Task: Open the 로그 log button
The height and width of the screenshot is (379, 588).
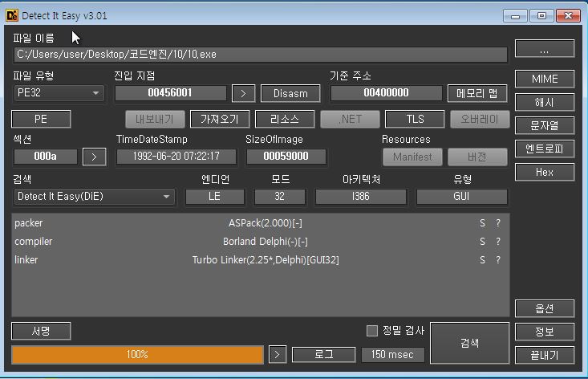Action: [323, 355]
